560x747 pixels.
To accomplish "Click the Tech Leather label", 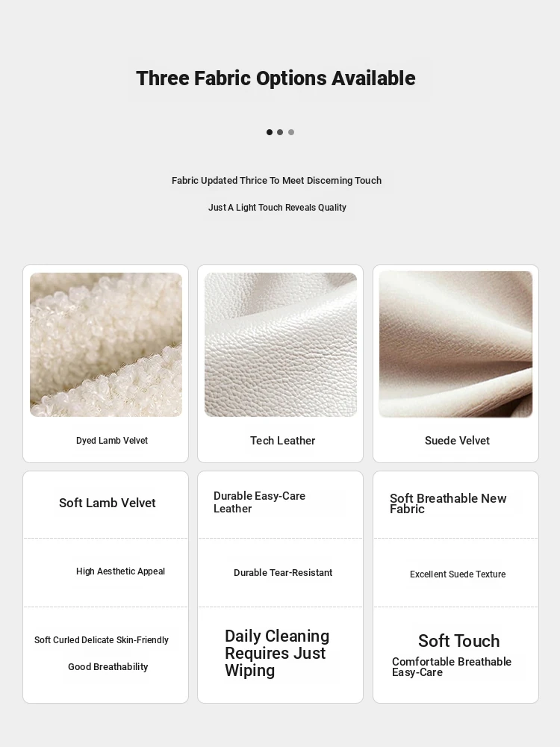I will pos(283,441).
